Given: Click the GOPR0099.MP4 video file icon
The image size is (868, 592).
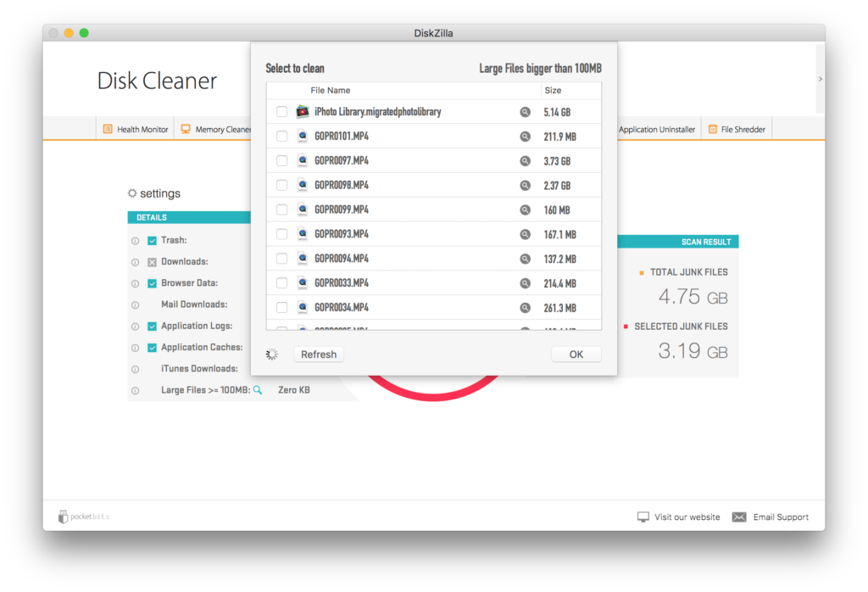Looking at the screenshot, I should click(x=303, y=209).
